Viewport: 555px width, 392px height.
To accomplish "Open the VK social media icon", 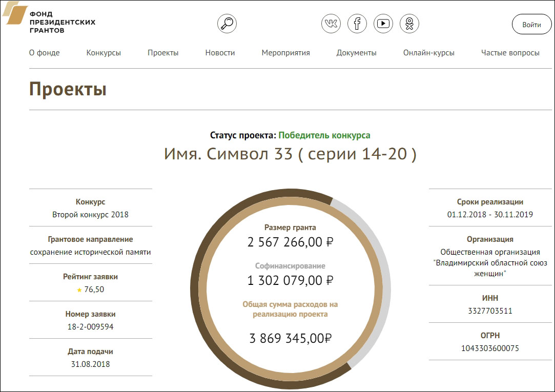I will pos(331,23).
